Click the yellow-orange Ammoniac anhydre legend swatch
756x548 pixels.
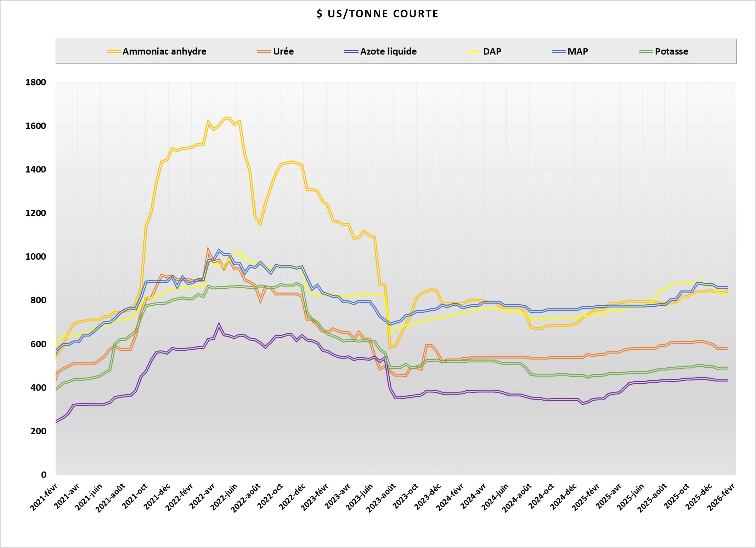pos(114,51)
